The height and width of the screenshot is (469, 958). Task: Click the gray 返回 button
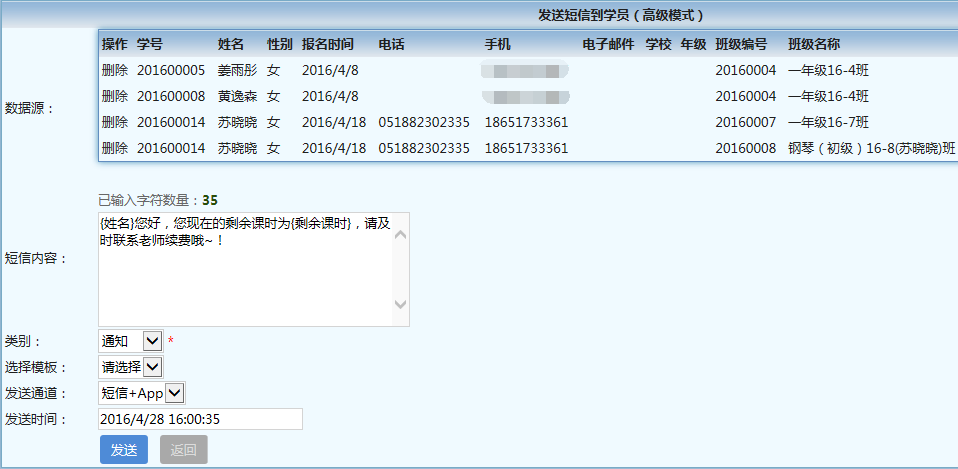183,450
